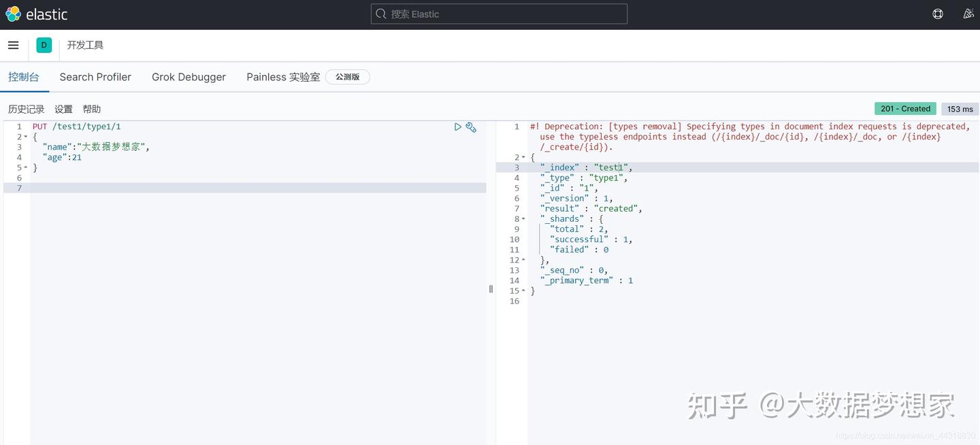
Task: Click the 公测版 beta badge
Action: click(347, 77)
